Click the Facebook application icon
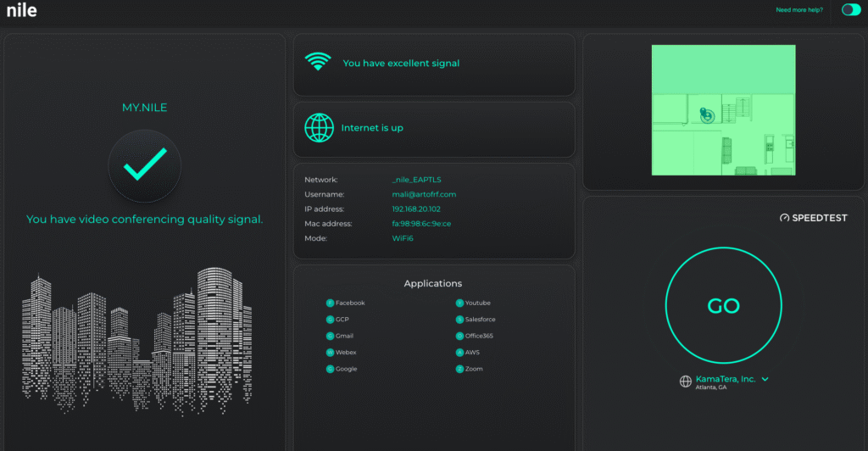This screenshot has width=868, height=451. coord(330,303)
